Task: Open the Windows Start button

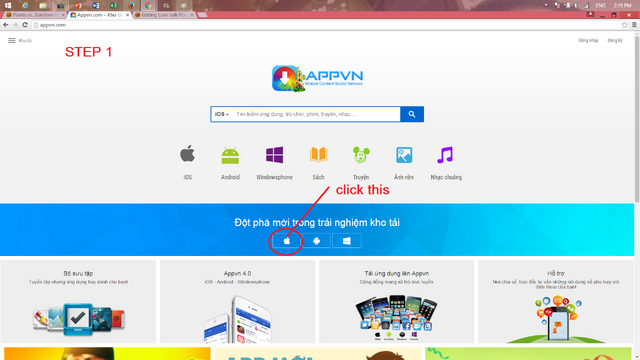Action: pyautogui.click(x=8, y=5)
